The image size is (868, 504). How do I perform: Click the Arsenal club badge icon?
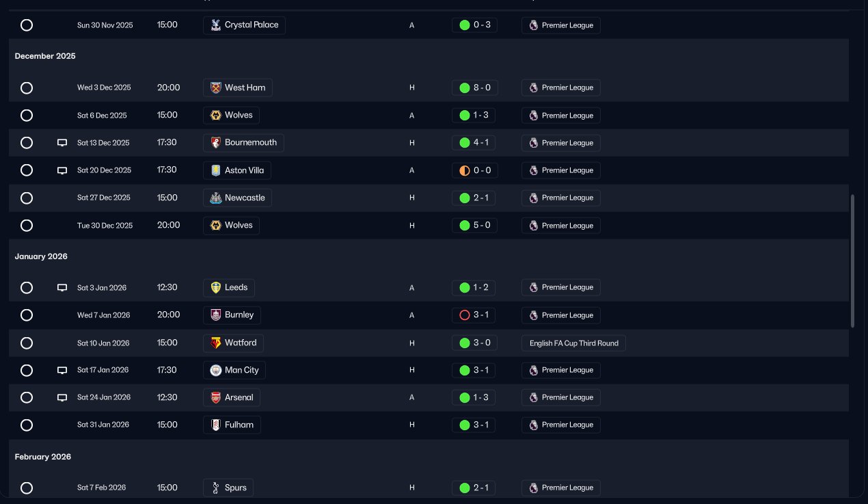click(x=216, y=398)
